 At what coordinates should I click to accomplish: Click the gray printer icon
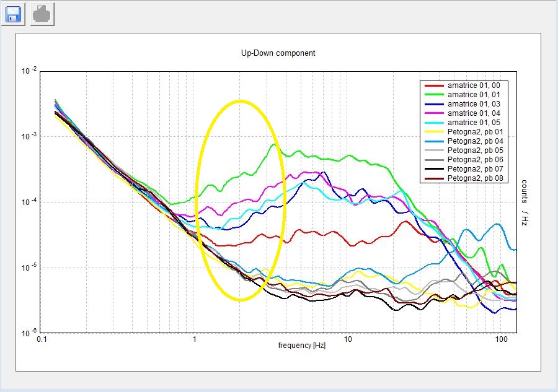(43, 13)
